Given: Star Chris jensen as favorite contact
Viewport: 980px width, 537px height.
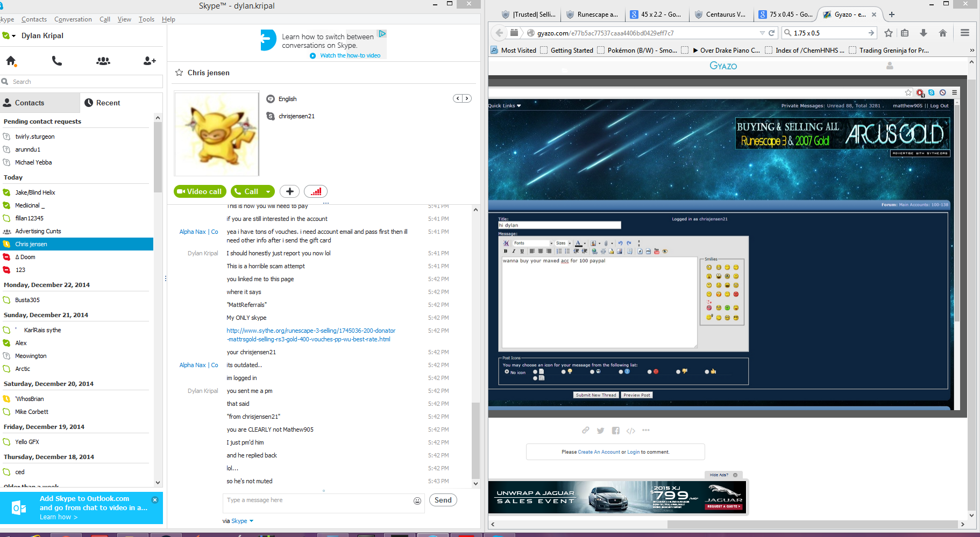Looking at the screenshot, I should pos(179,73).
